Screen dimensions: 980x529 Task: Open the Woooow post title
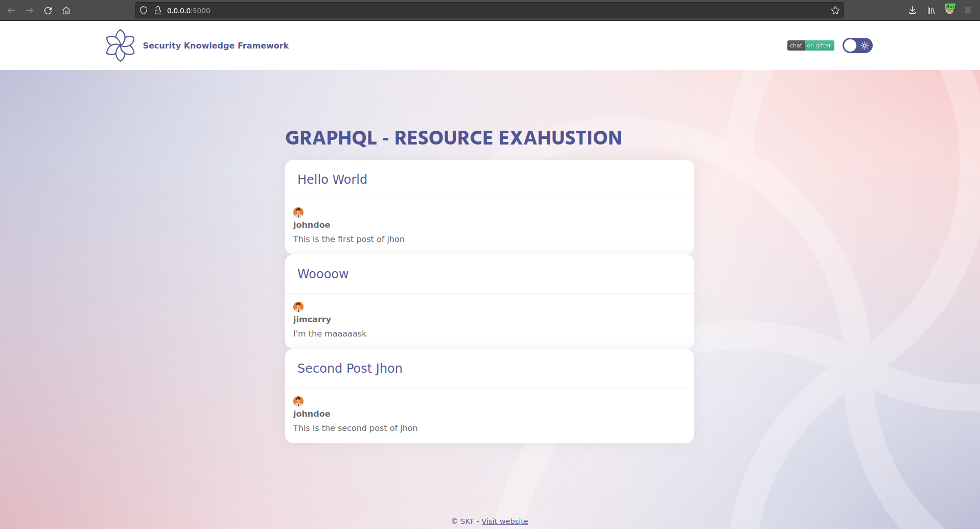click(323, 274)
